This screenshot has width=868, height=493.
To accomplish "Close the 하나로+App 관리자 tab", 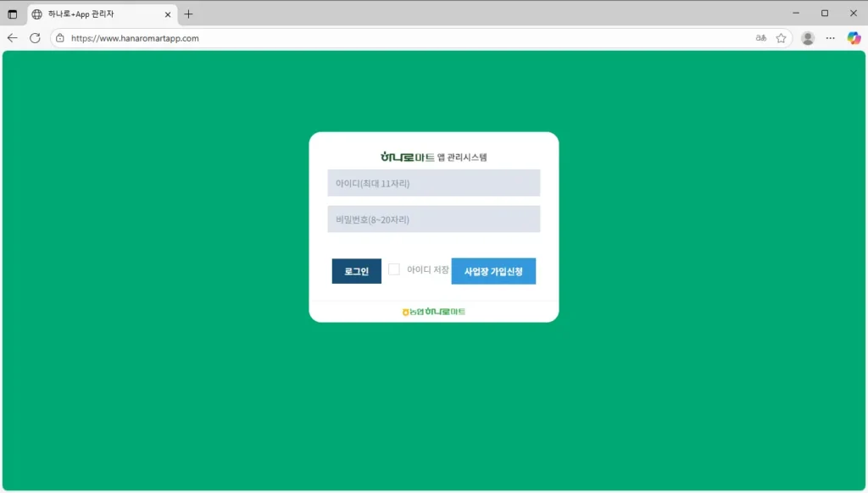I will (168, 14).
